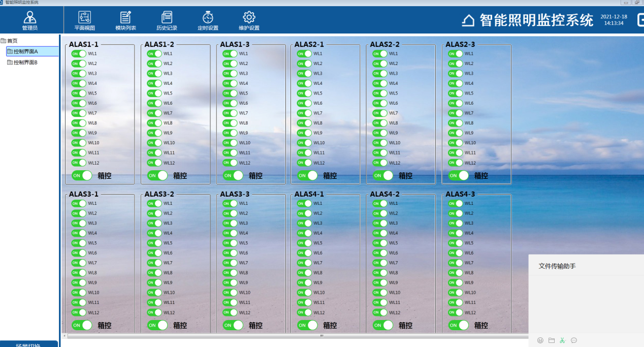Toggle WL1 switch in ALAS1-1
Viewport: 644px width, 347px height.
pos(79,54)
